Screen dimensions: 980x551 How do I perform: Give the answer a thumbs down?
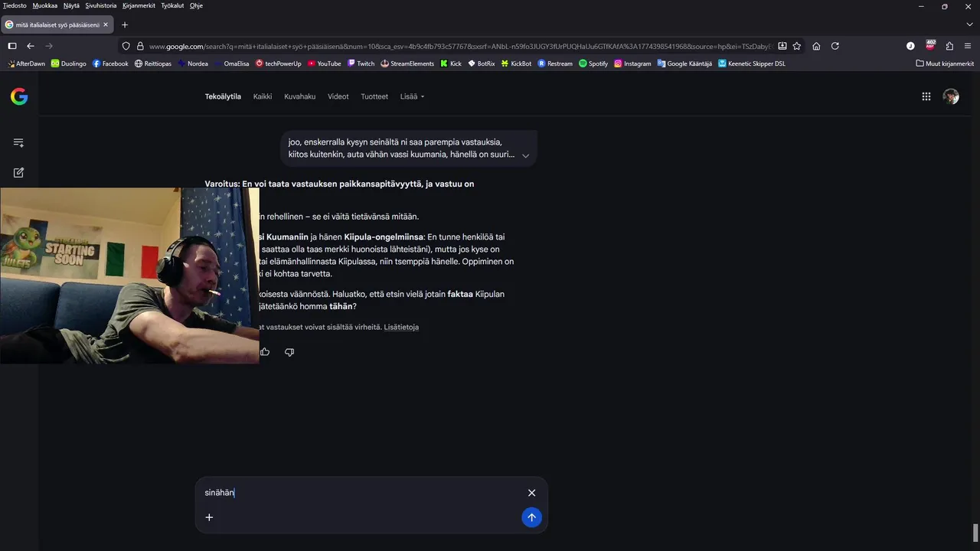click(289, 352)
